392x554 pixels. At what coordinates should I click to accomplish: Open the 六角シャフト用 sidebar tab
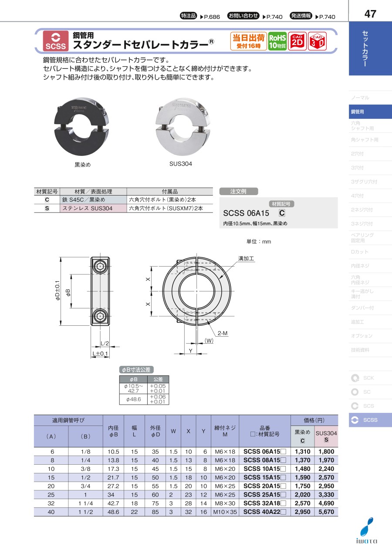click(370, 126)
